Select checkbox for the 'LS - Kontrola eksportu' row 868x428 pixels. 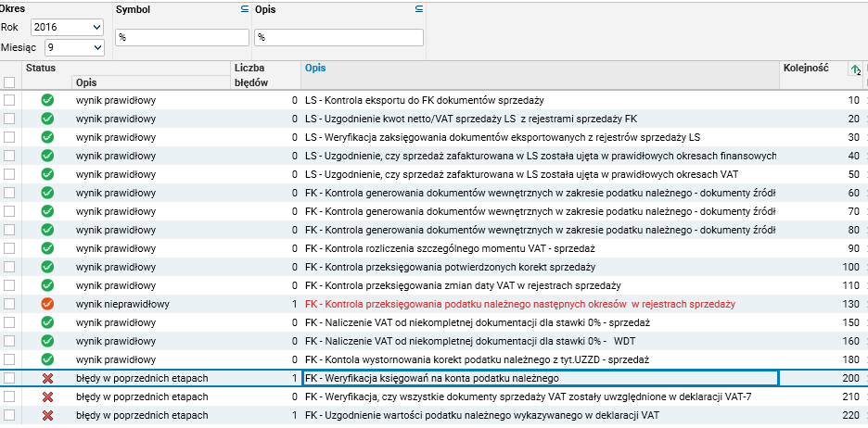(9, 100)
